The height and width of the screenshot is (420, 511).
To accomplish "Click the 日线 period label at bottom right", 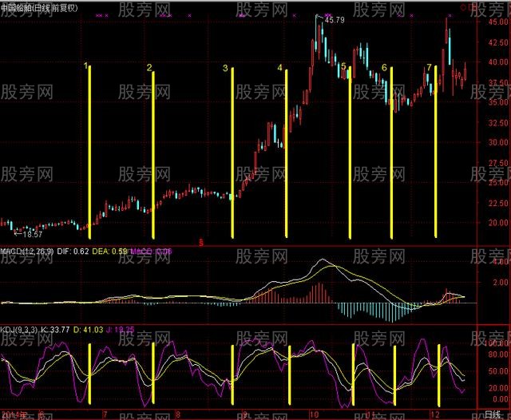I will (x=493, y=414).
